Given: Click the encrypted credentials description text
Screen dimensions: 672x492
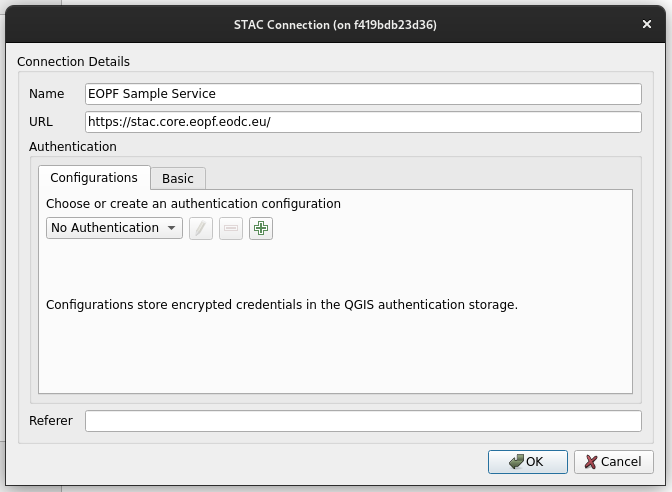Looking at the screenshot, I should click(x=282, y=304).
